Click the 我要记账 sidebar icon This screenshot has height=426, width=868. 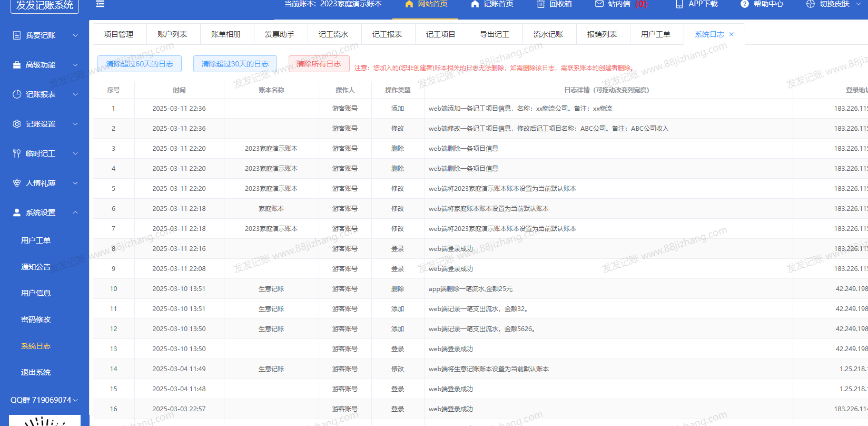coord(17,35)
